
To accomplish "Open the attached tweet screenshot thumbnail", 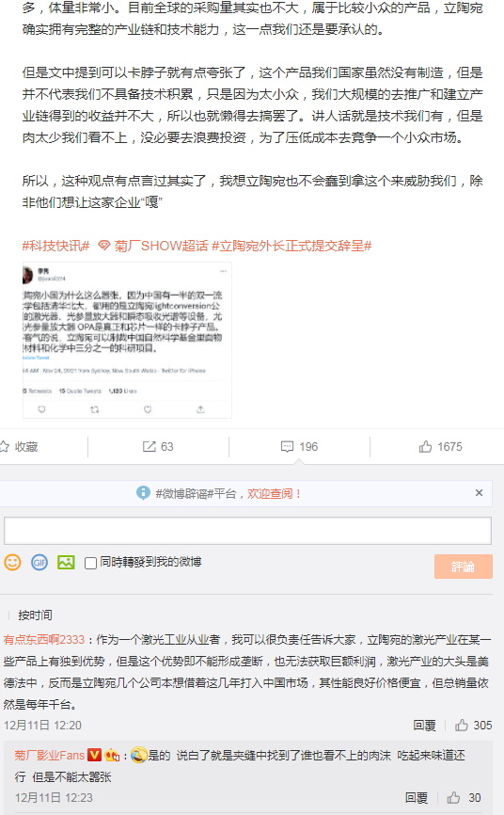I will (x=127, y=341).
